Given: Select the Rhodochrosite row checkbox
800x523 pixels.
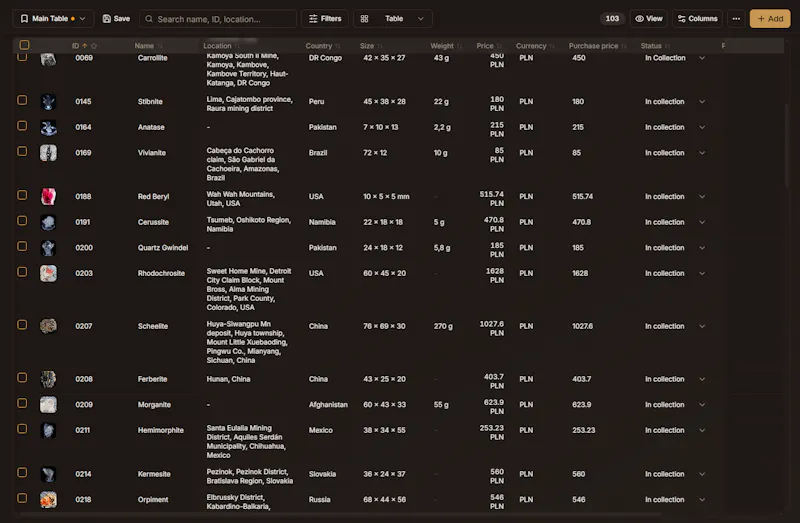Looking at the screenshot, I should (22, 271).
